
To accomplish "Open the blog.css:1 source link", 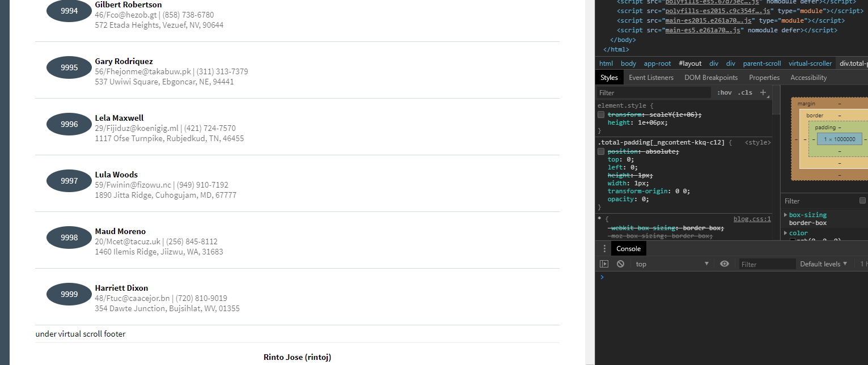I will [x=752, y=219].
